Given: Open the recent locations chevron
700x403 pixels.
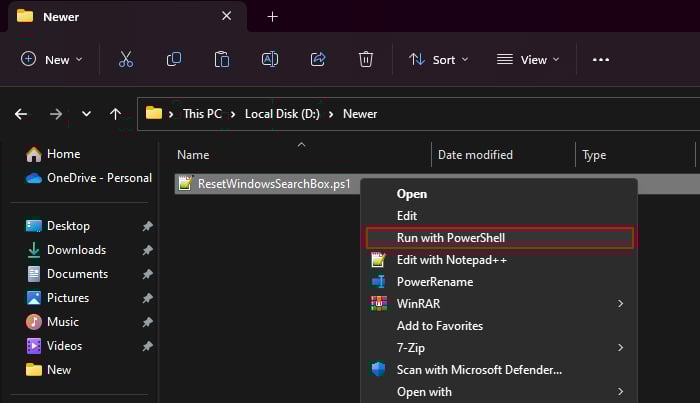Looking at the screenshot, I should tap(86, 114).
